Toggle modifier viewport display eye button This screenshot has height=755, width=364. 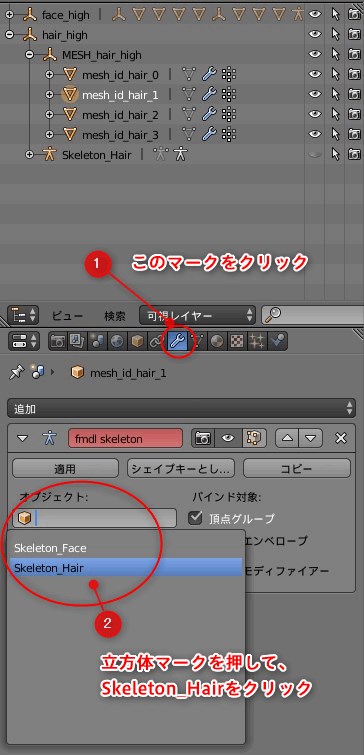tap(228, 438)
